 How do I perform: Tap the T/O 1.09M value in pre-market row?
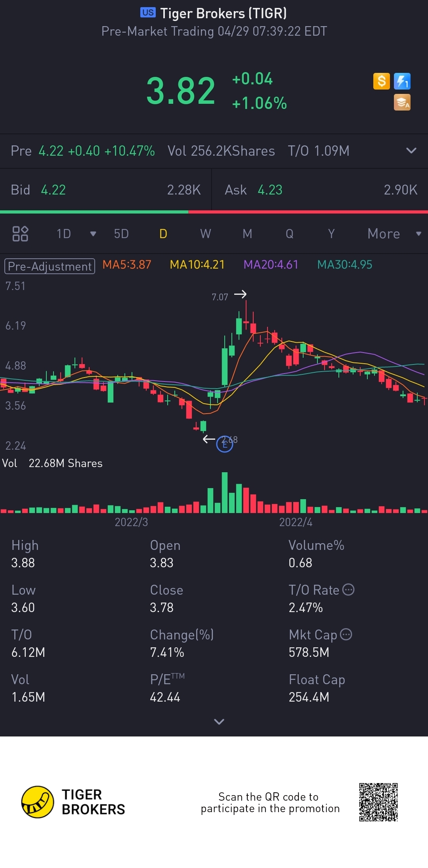(x=319, y=151)
